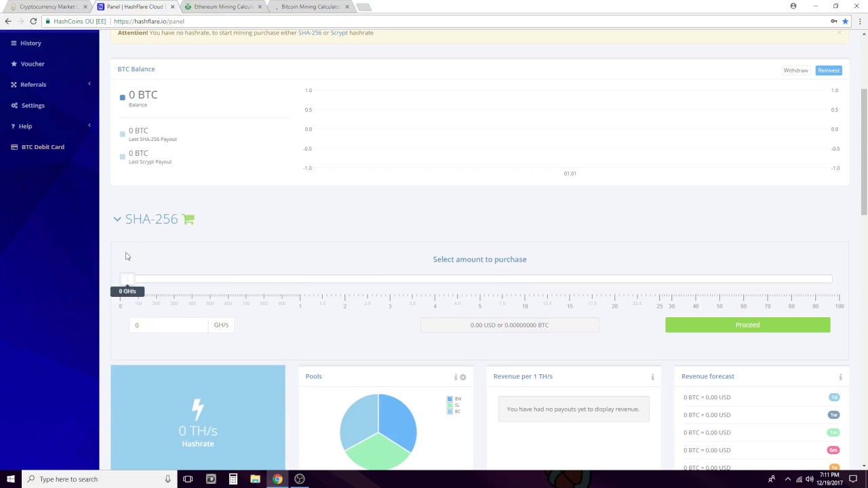Open the Pools settings gear icon
868x488 pixels.
463,377
